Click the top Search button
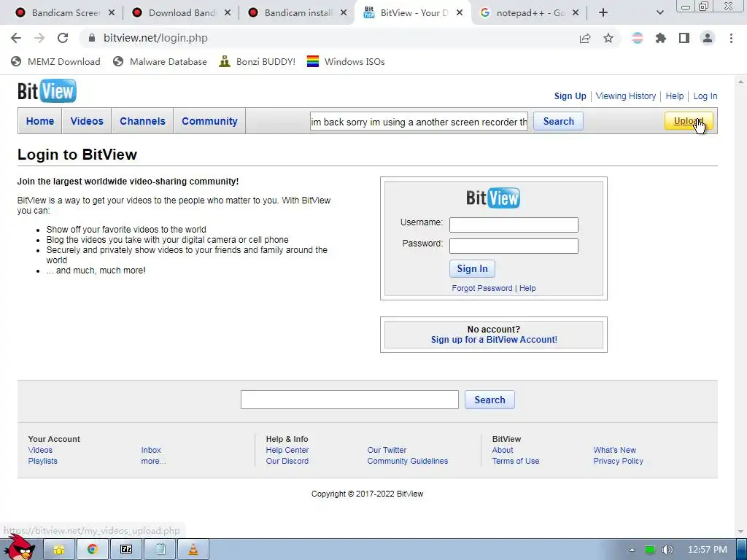 558,122
